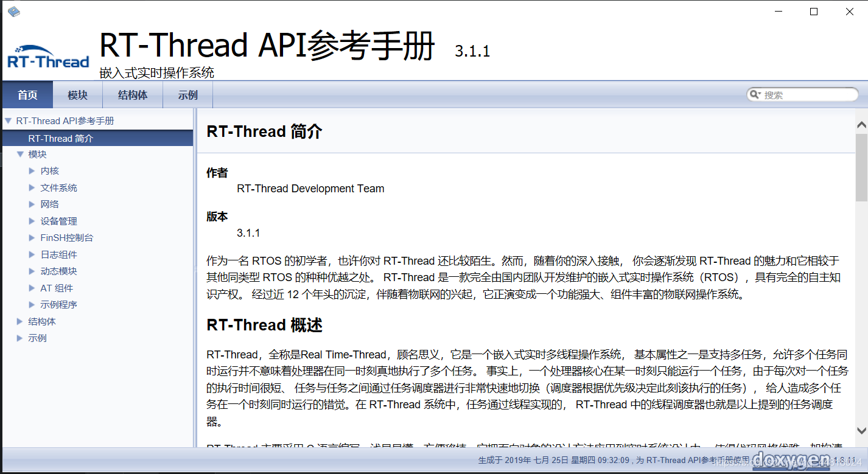Image resolution: width=868 pixels, height=474 pixels.
Task: Click the 嵌入式实时操作系统 subtitle
Action: click(157, 73)
